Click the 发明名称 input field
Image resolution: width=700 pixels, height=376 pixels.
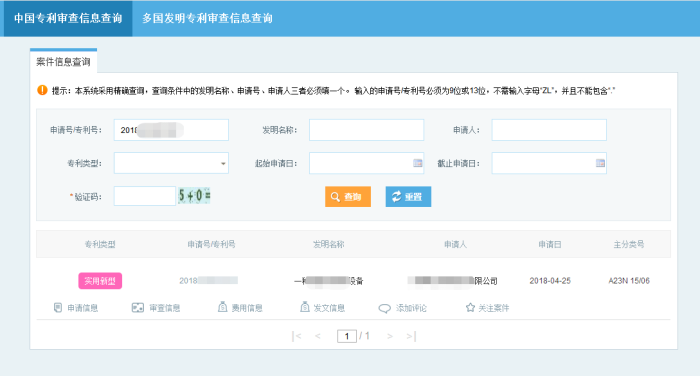tap(367, 130)
